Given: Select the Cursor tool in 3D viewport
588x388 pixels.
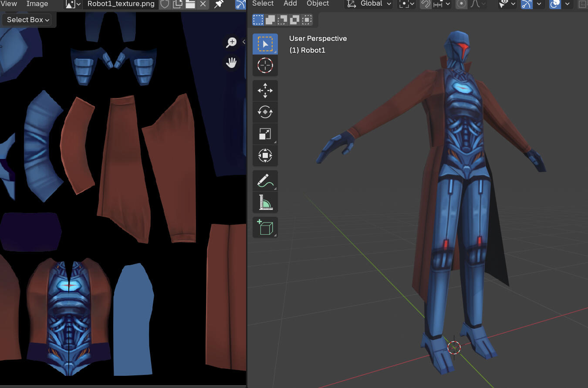Looking at the screenshot, I should [265, 65].
